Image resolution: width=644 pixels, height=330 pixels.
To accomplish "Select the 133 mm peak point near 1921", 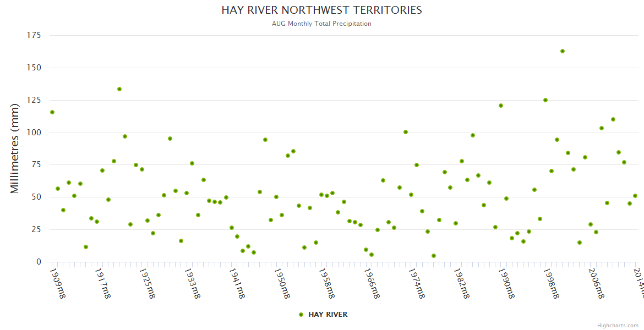I will click(x=119, y=89).
